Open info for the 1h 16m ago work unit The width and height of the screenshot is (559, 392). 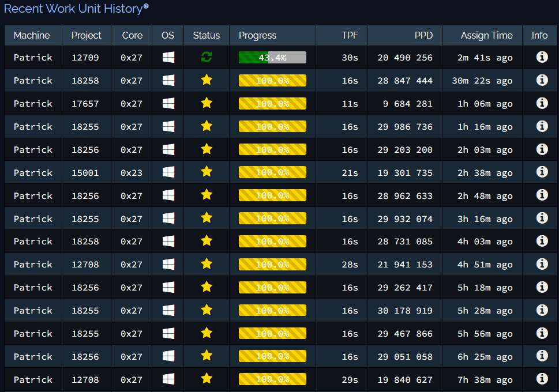pyautogui.click(x=542, y=126)
